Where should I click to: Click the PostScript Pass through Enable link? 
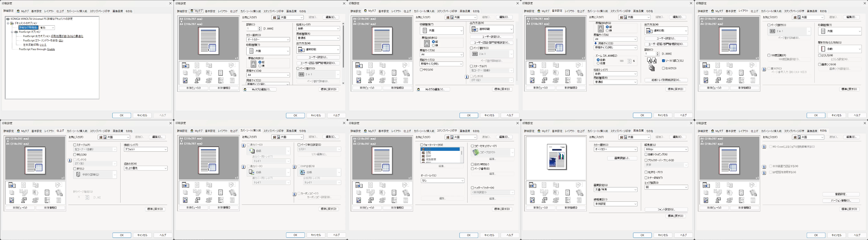51,49
